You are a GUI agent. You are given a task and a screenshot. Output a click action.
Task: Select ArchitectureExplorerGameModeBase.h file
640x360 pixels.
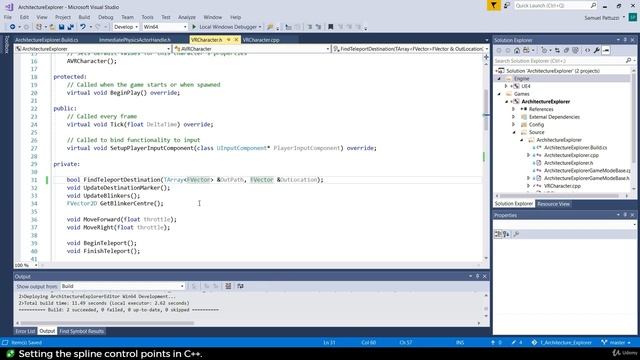point(587,178)
